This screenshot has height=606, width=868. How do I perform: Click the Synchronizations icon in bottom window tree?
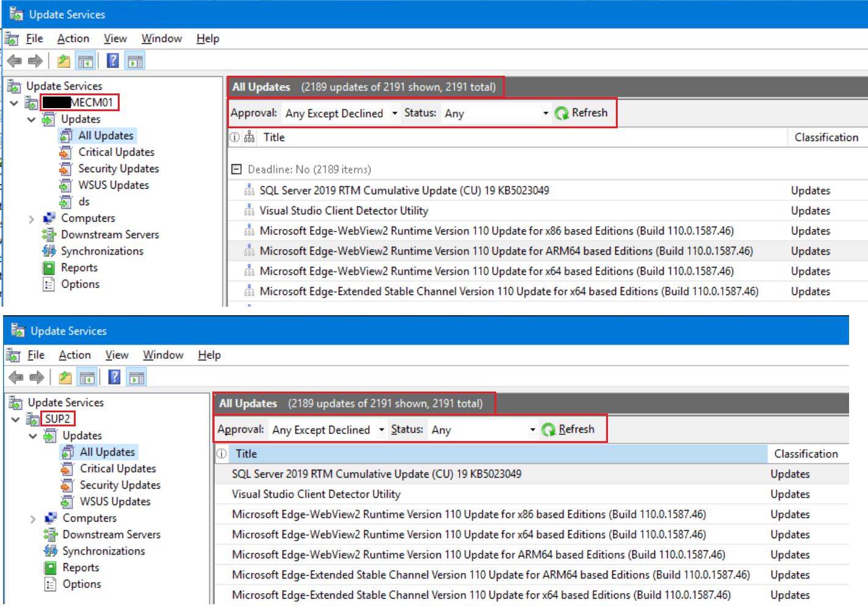[x=51, y=551]
